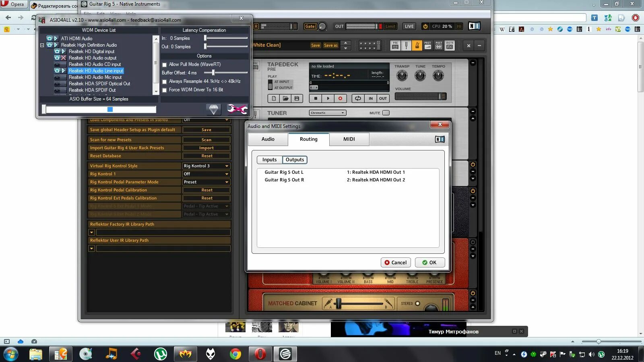
Task: Open a file in Tapedeck Pre
Action: (x=285, y=98)
